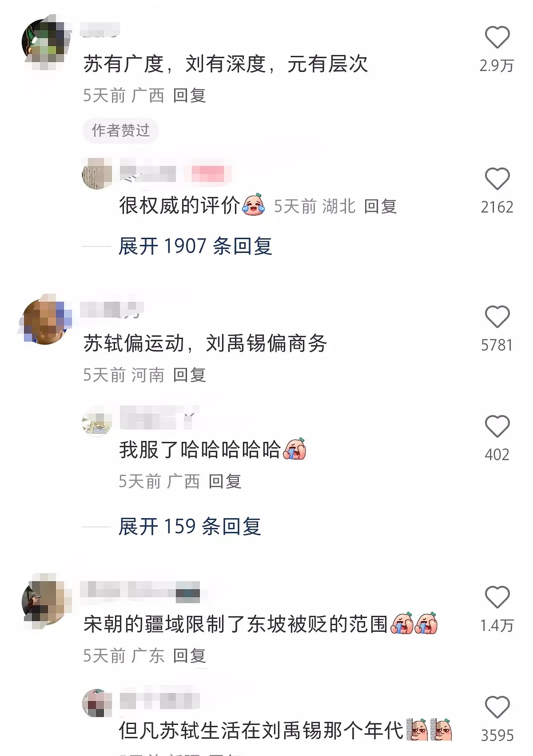This screenshot has height=756, width=533.
Task: Expand 1907 replies thread
Action: coord(195,246)
